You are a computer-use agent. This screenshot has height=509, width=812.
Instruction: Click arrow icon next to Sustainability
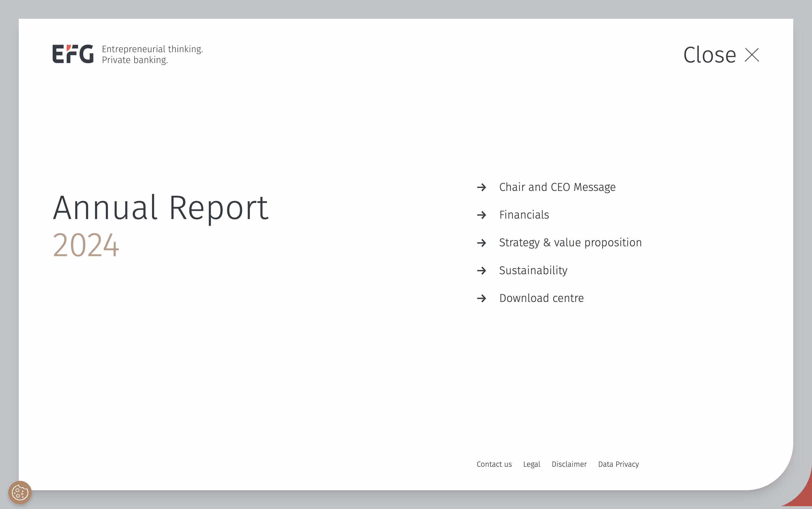click(x=482, y=270)
